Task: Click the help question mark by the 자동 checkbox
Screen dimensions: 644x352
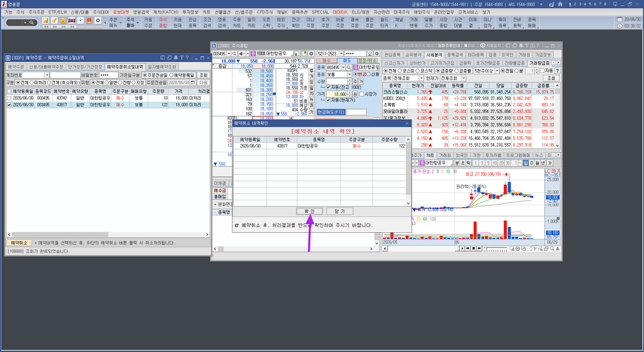Action: 557,71
